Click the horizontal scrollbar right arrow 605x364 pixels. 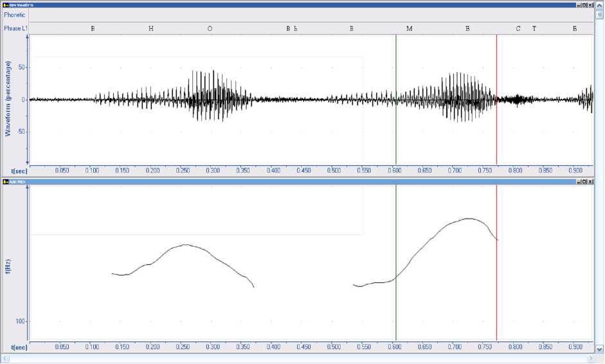point(591,359)
